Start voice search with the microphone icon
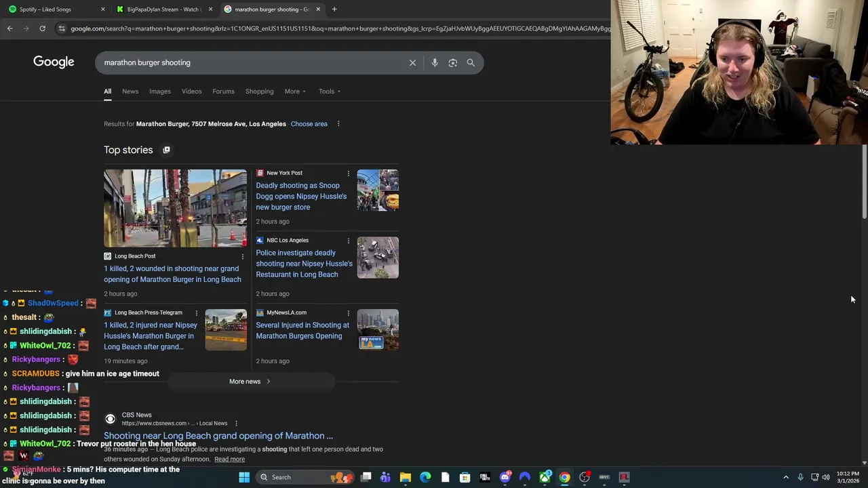Image resolution: width=868 pixels, height=488 pixels. [435, 62]
